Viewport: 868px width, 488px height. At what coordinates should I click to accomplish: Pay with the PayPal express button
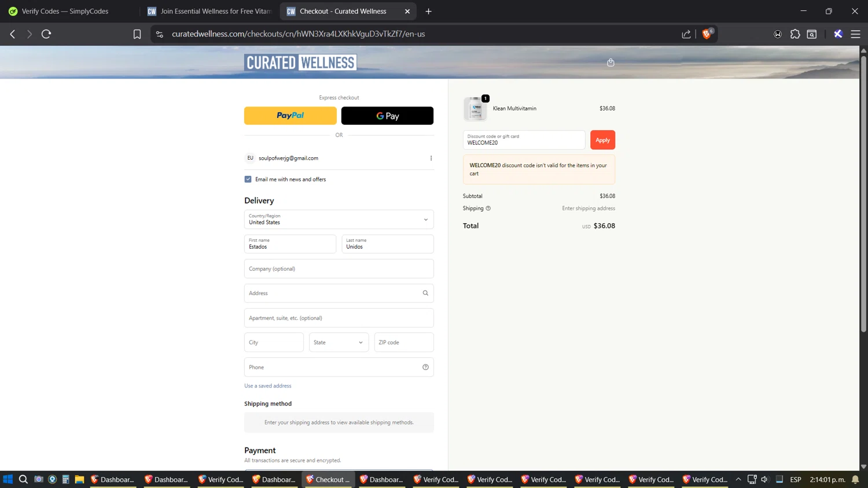pyautogui.click(x=290, y=116)
